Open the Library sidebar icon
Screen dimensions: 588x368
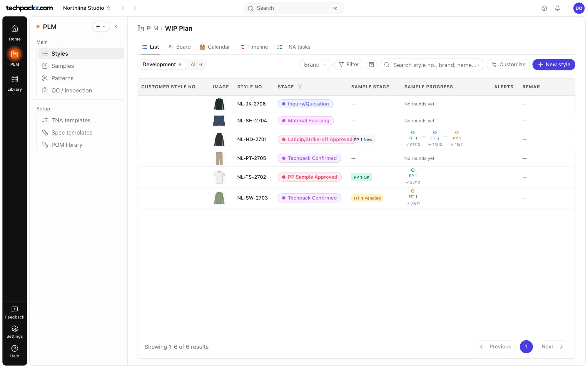14,83
